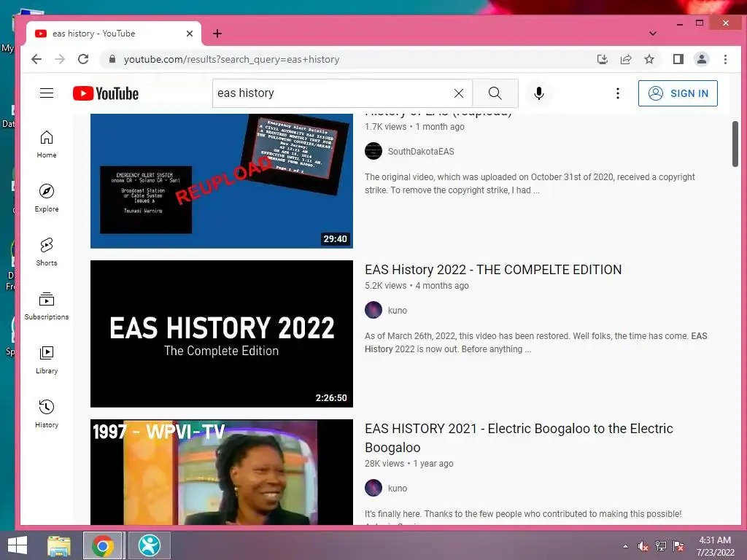Open the REUPLOAD video thumbnail
The height and width of the screenshot is (560, 747).
click(222, 181)
